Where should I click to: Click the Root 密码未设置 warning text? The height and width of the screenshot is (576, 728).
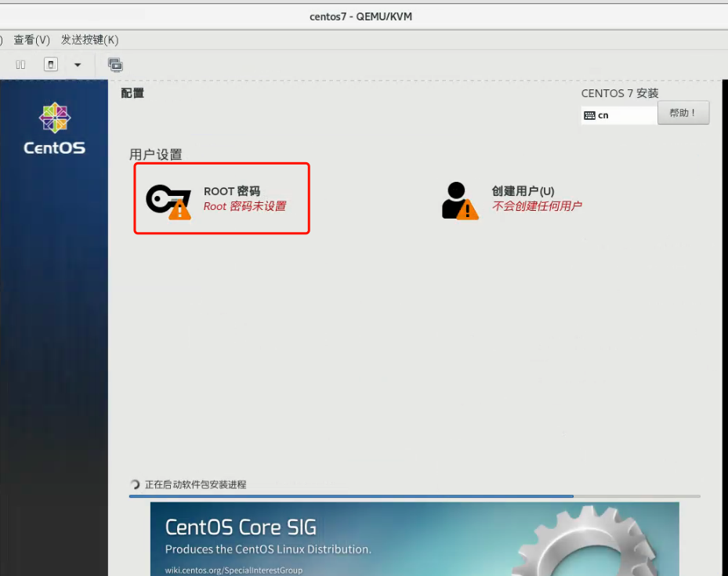pyautogui.click(x=244, y=206)
